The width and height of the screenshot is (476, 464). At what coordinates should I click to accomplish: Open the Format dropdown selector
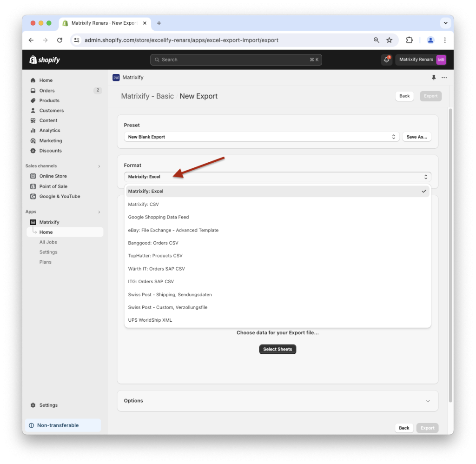(x=277, y=177)
